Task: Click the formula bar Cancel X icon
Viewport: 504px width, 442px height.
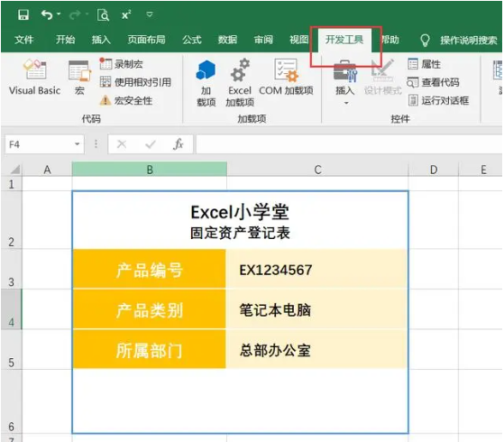Action: click(122, 144)
